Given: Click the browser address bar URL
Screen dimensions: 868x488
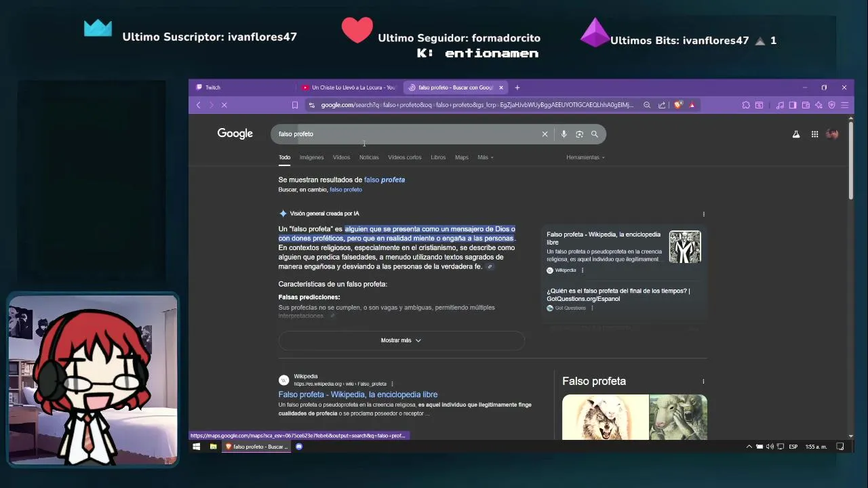Looking at the screenshot, I should click(477, 105).
